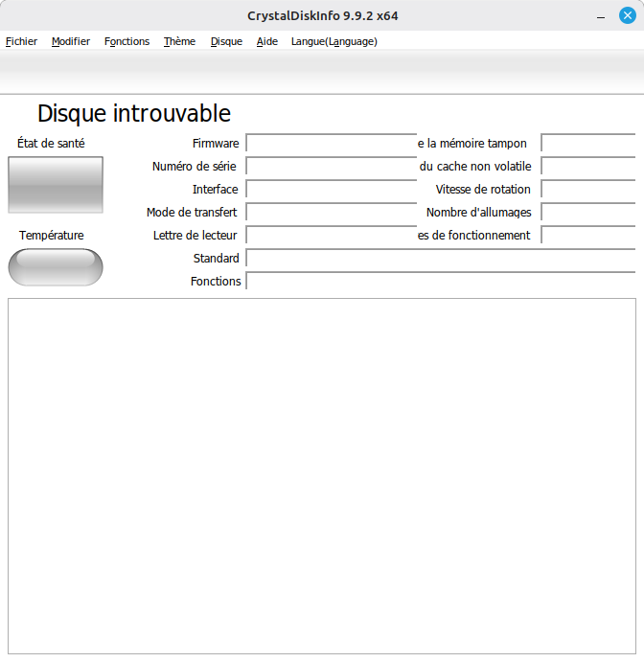The image size is (644, 662).
Task: Click the gray health status button
Action: click(56, 185)
